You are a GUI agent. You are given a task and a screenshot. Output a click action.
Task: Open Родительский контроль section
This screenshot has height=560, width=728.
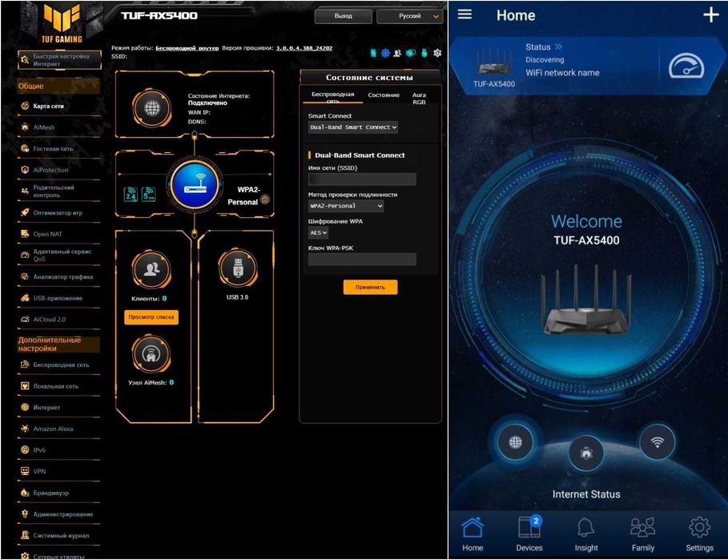point(59,191)
